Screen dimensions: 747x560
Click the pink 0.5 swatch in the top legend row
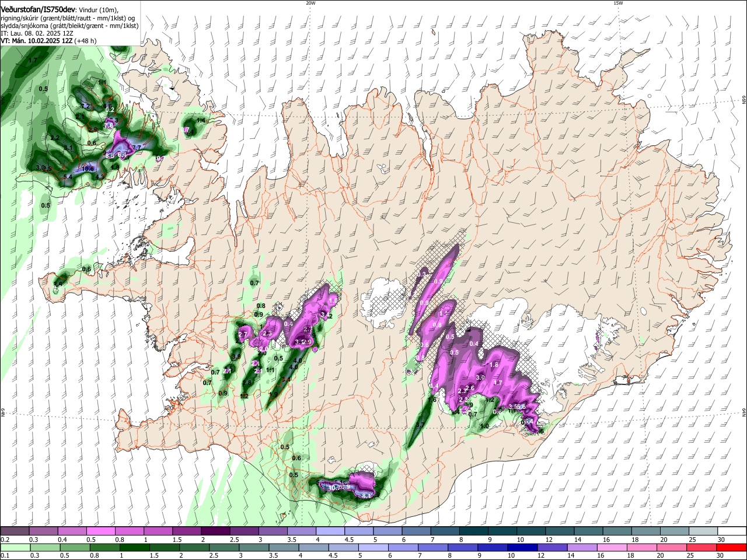(100, 531)
